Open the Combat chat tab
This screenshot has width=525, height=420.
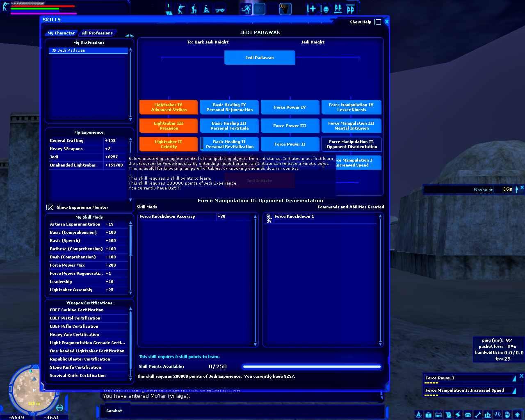114,411
